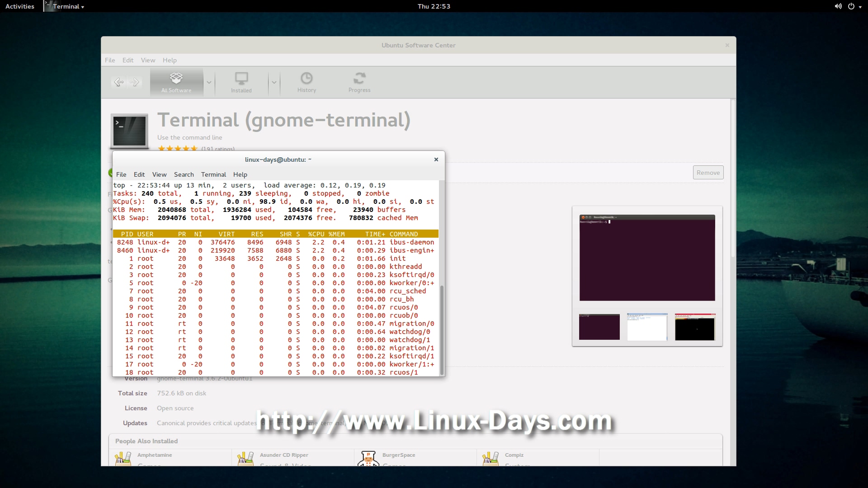Go forward in Software Center navigation
Viewport: 868px width, 488px height.
tap(134, 82)
